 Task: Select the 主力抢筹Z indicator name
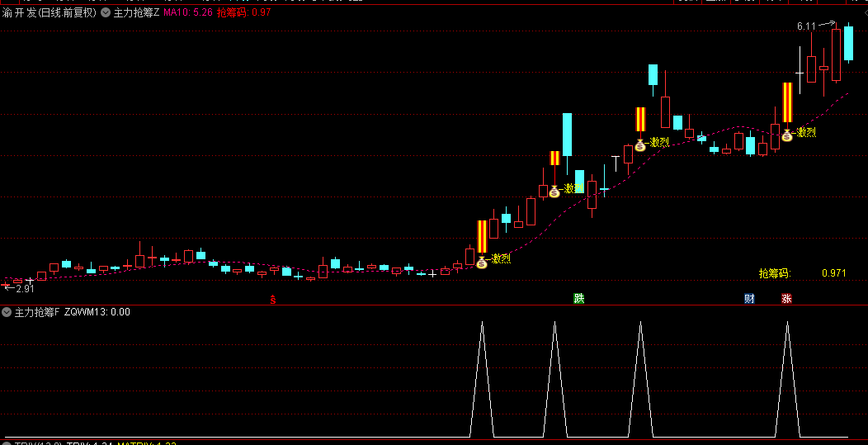click(x=137, y=12)
